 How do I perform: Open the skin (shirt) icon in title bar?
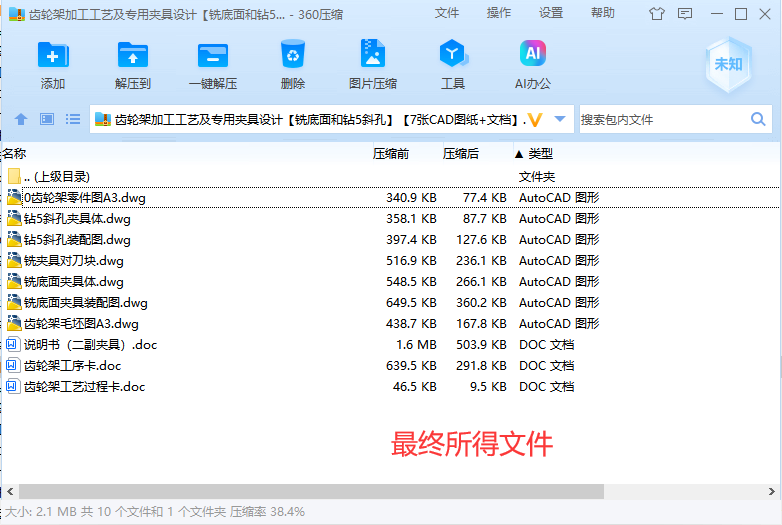pos(657,14)
